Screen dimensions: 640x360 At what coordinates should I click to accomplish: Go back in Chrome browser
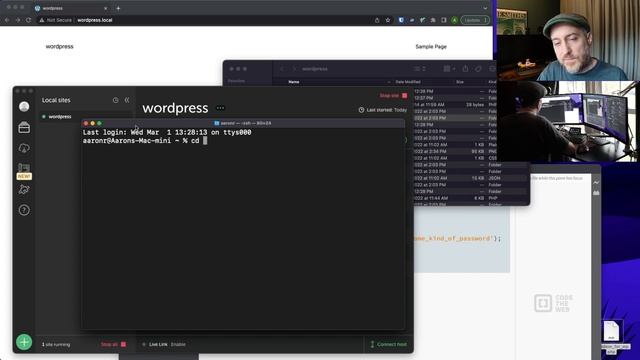pyautogui.click(x=7, y=20)
